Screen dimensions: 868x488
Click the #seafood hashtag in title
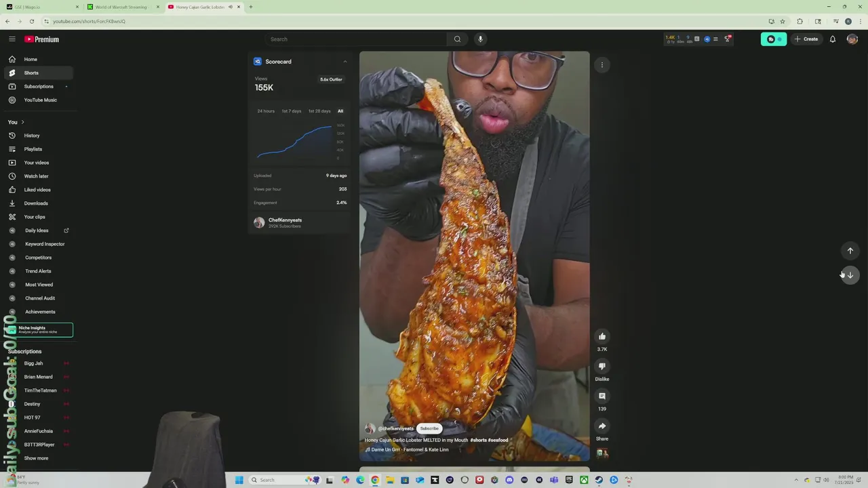[498, 440]
